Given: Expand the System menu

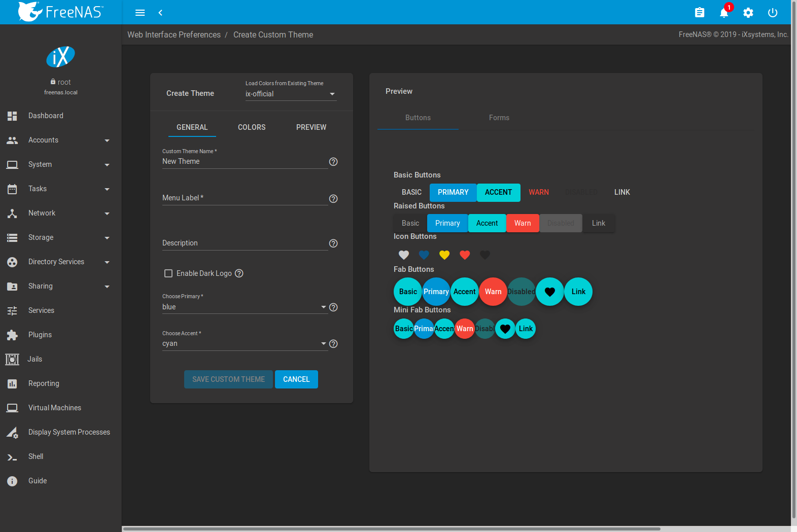Looking at the screenshot, I should [x=61, y=164].
